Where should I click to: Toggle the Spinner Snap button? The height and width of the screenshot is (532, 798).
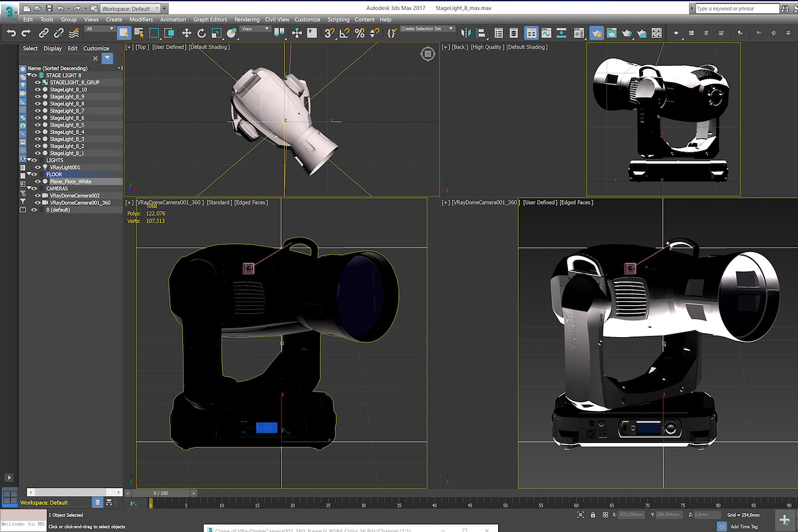373,33
